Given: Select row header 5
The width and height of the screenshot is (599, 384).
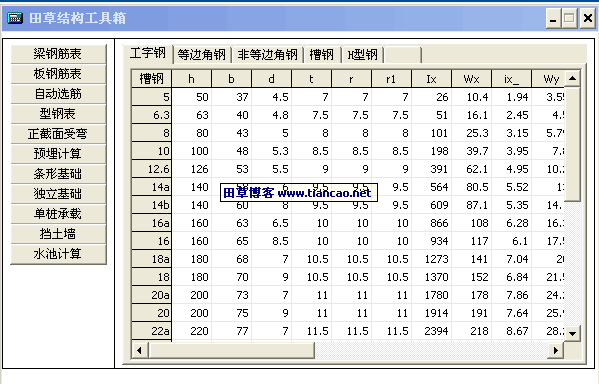Looking at the screenshot, I should pyautogui.click(x=152, y=97).
